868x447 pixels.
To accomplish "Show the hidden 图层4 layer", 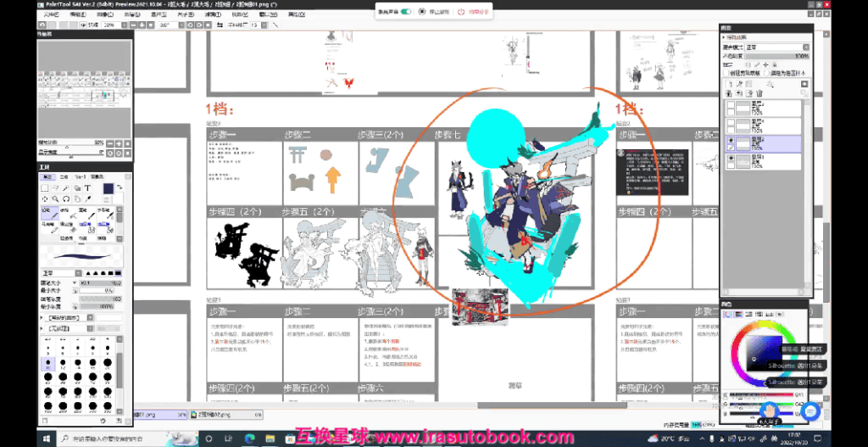I will pyautogui.click(x=731, y=122).
